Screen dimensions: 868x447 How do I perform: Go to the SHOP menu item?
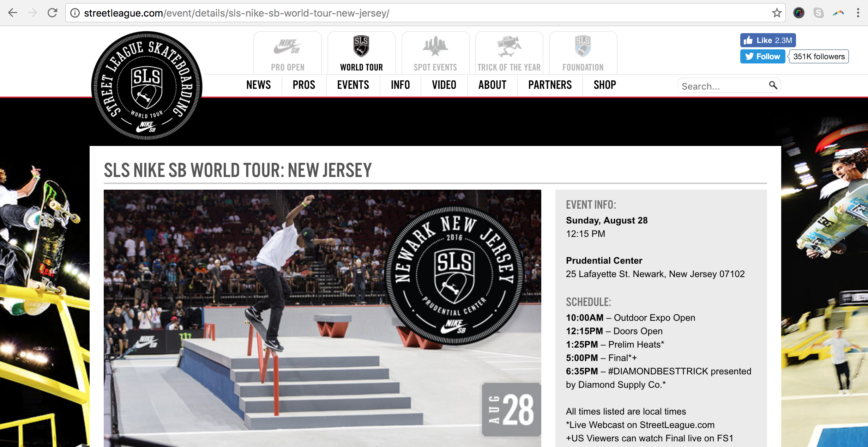(x=604, y=85)
